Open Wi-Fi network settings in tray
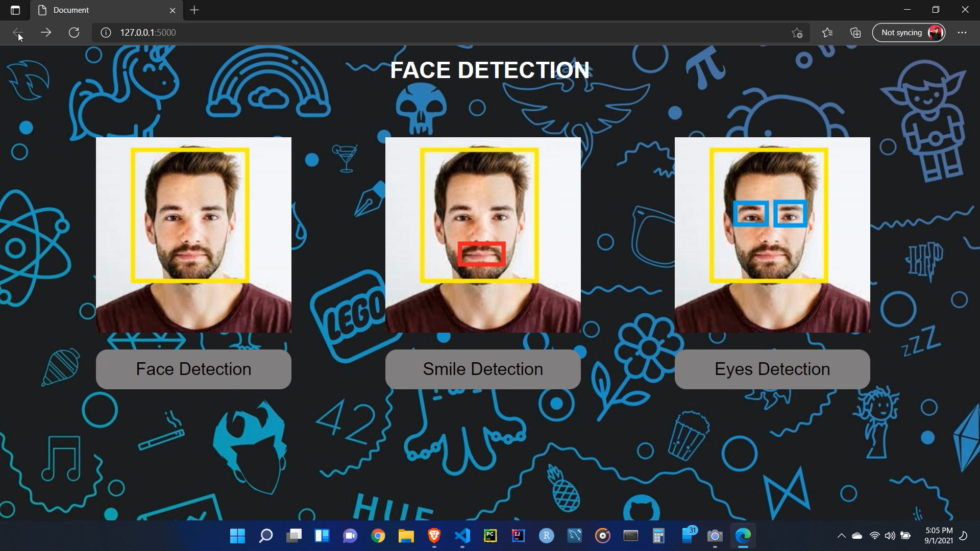The height and width of the screenshot is (551, 980). click(x=874, y=536)
